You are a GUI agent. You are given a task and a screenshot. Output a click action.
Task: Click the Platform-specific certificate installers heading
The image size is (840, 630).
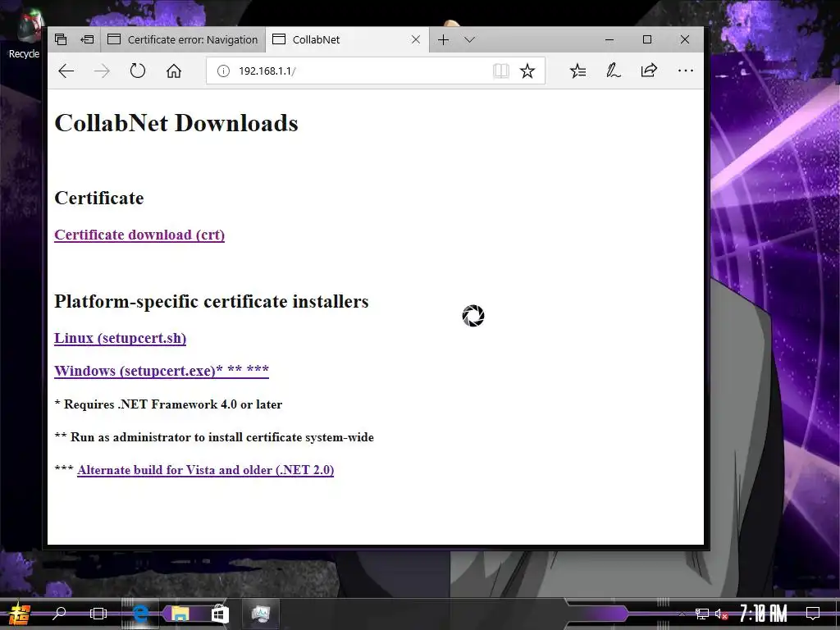pyautogui.click(x=211, y=301)
